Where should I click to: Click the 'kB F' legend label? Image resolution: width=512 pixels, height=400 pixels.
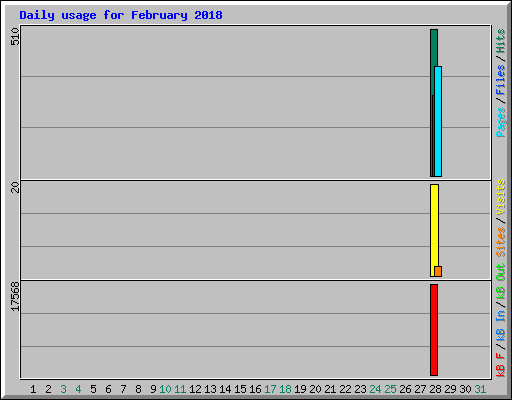click(500, 364)
